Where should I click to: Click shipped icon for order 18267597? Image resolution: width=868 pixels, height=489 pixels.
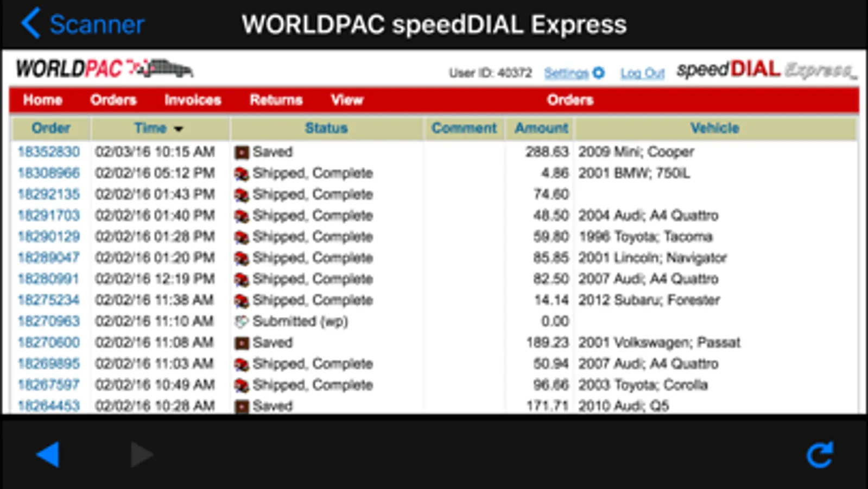pyautogui.click(x=242, y=386)
